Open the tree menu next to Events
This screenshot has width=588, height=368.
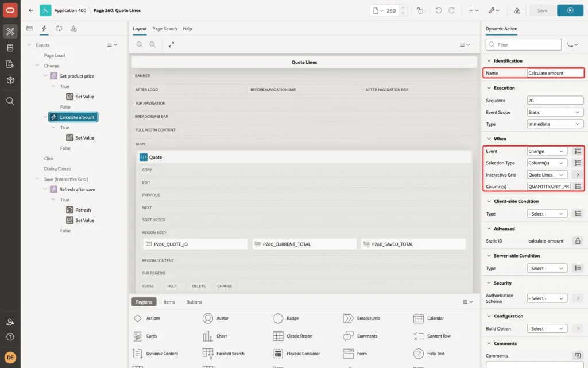tap(112, 44)
